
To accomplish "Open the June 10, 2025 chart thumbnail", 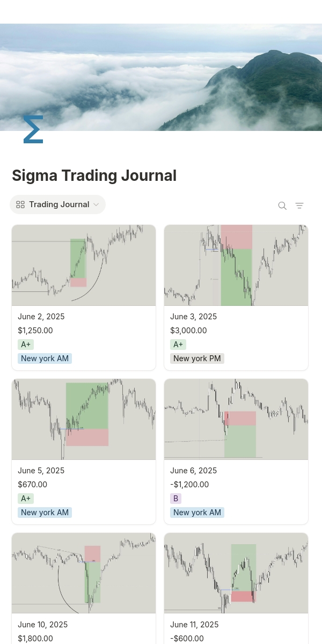I will pos(84,573).
